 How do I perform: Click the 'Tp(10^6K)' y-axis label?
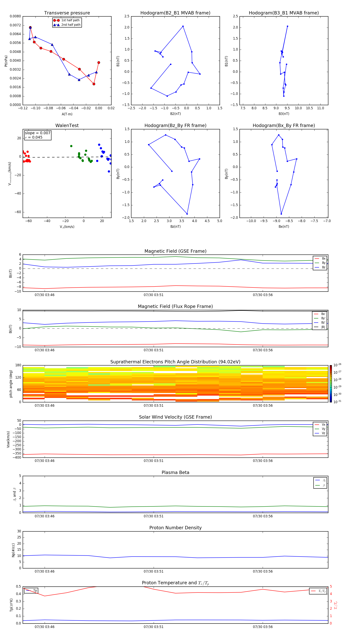[11, 605]
